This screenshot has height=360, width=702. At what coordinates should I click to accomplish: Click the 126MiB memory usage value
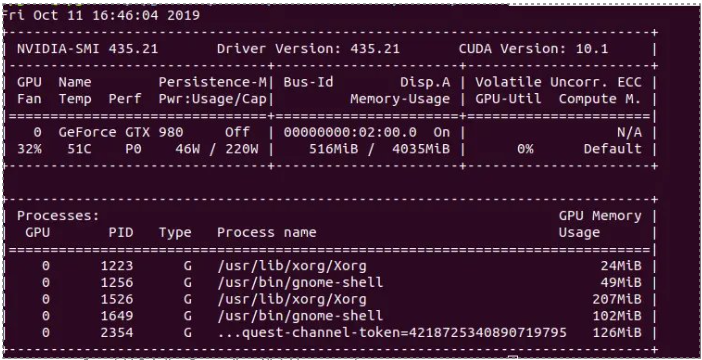click(617, 333)
